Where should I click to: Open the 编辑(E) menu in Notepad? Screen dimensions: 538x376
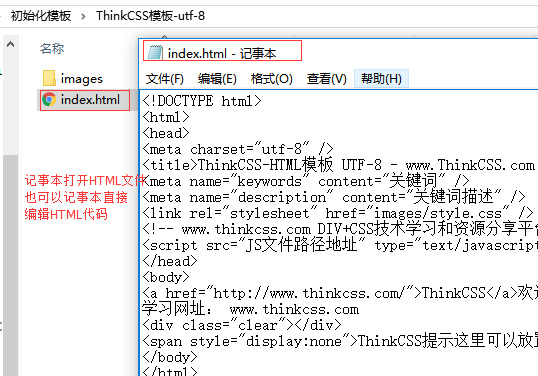click(217, 79)
